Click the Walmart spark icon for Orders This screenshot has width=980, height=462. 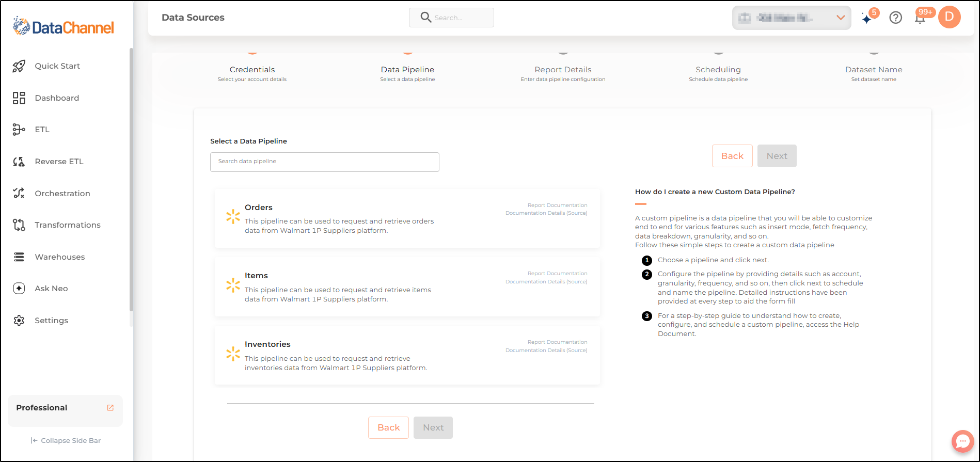pos(233,217)
